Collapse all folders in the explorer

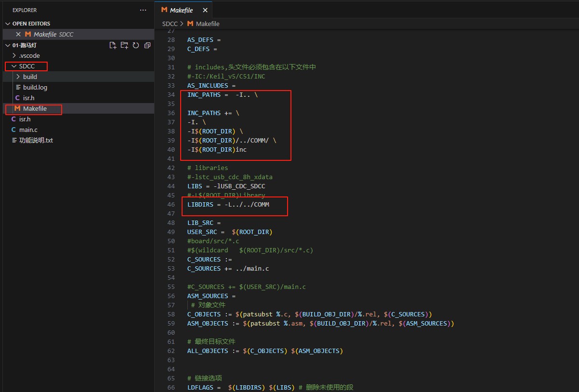click(x=147, y=45)
